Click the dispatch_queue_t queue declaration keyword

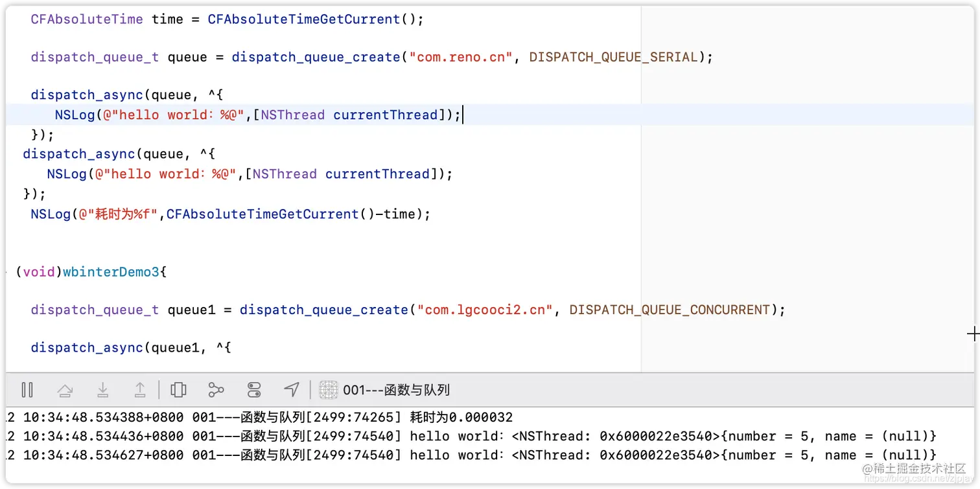click(95, 57)
